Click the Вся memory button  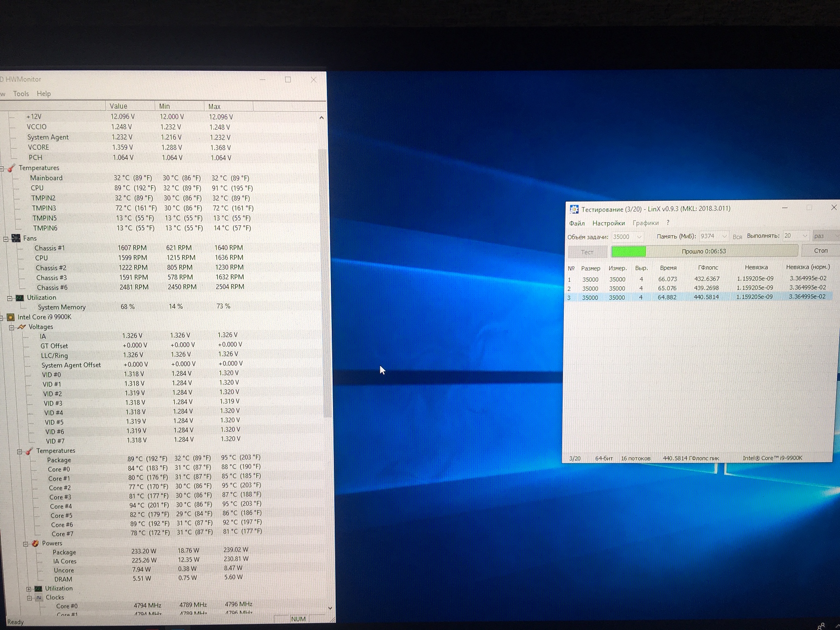tap(737, 237)
